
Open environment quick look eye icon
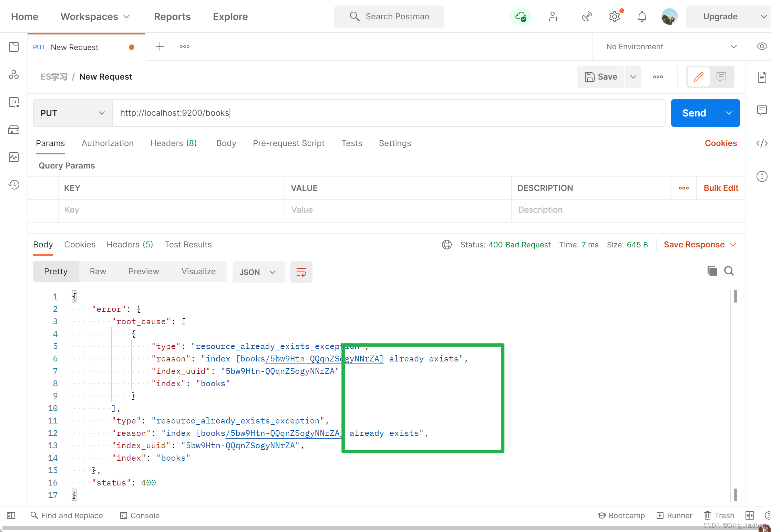click(x=762, y=47)
